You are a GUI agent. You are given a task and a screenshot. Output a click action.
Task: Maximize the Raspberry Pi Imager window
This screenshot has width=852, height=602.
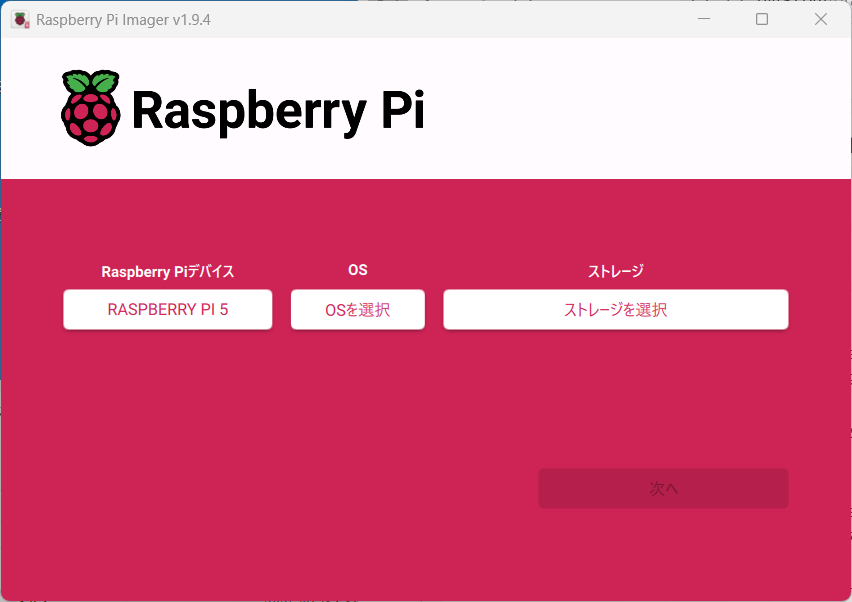pyautogui.click(x=762, y=19)
